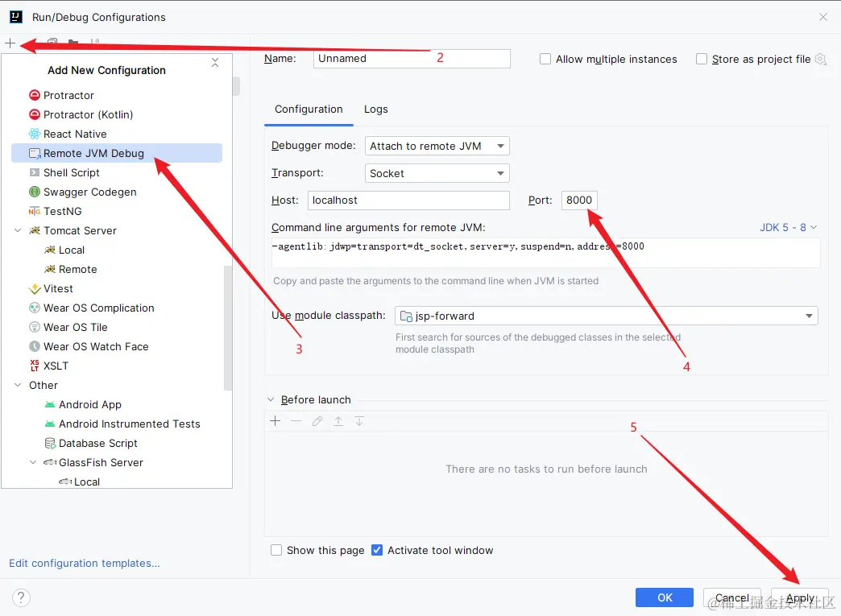The height and width of the screenshot is (616, 841).
Task: Choose Tomcat Server Remote option
Action: tap(78, 269)
